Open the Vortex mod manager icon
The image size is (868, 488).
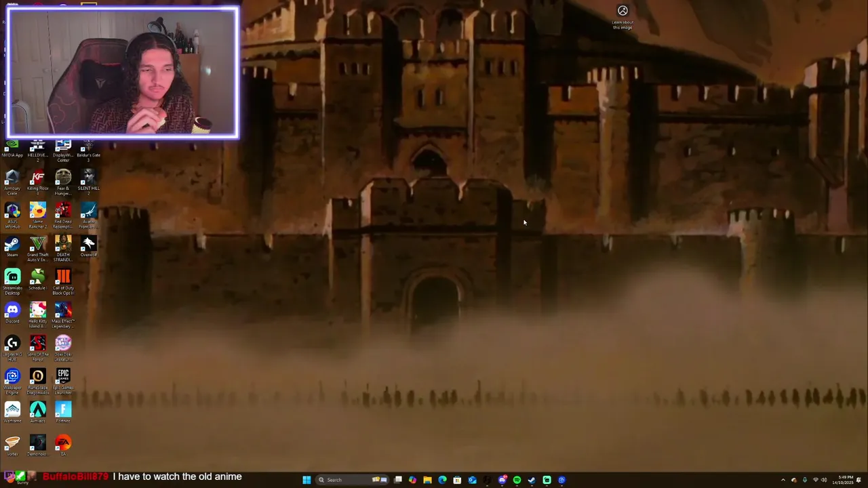[x=12, y=445]
